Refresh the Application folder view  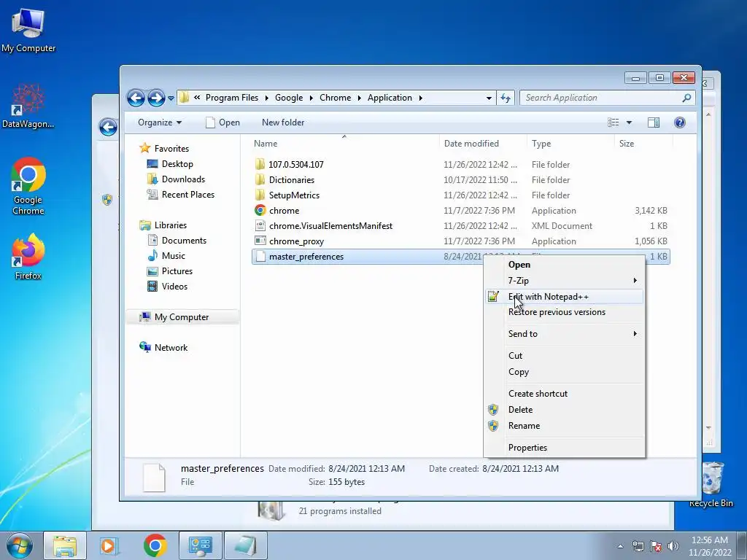(x=506, y=98)
